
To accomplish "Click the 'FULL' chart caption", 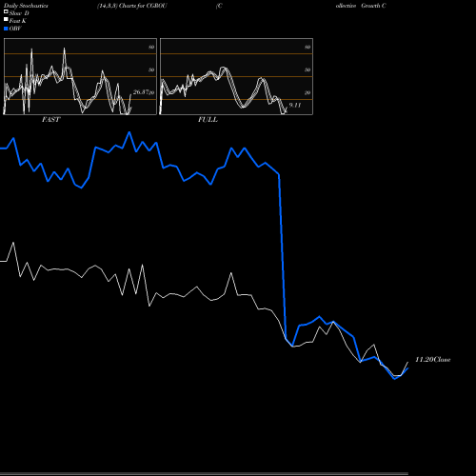I will pyautogui.click(x=208, y=120).
